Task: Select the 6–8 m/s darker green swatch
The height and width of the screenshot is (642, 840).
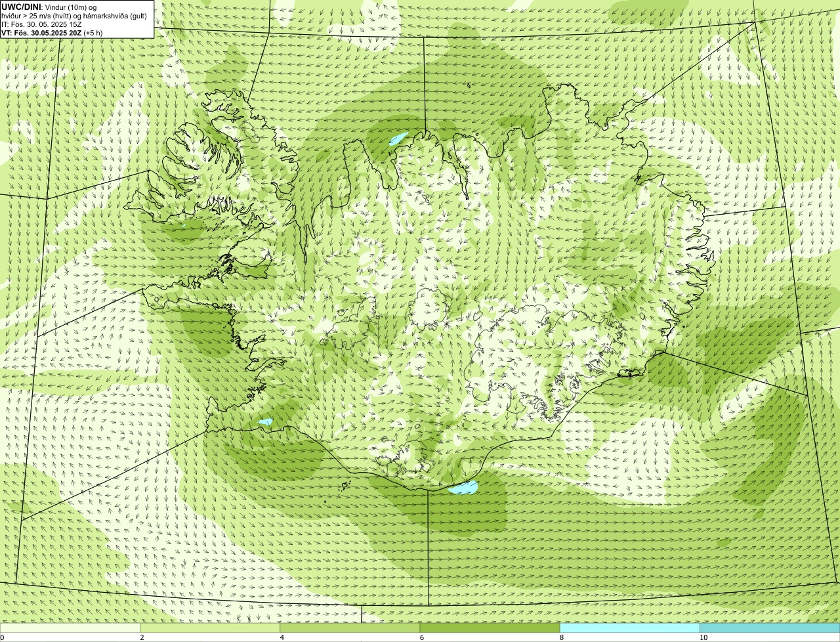Action: click(x=490, y=628)
